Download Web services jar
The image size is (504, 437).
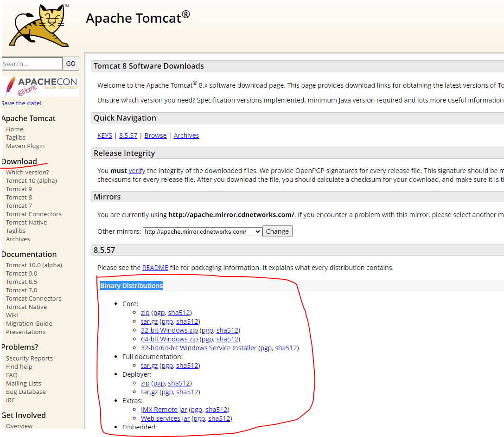pyautogui.click(x=165, y=418)
